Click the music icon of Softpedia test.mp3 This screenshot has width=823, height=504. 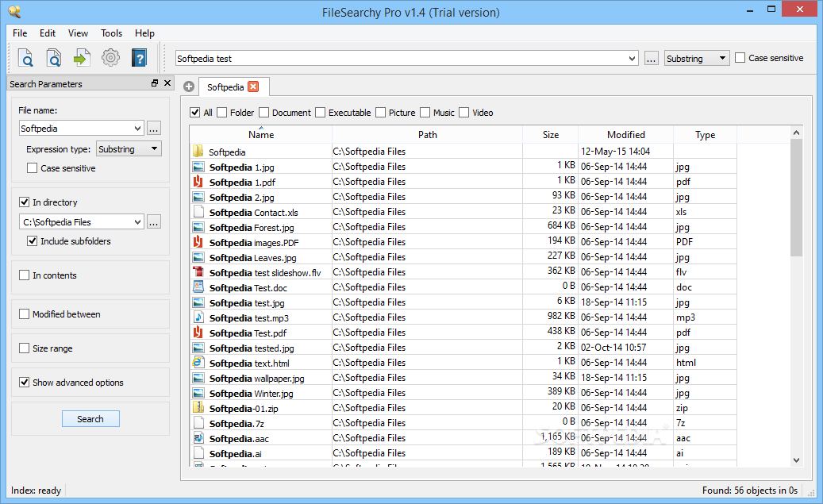(x=198, y=317)
